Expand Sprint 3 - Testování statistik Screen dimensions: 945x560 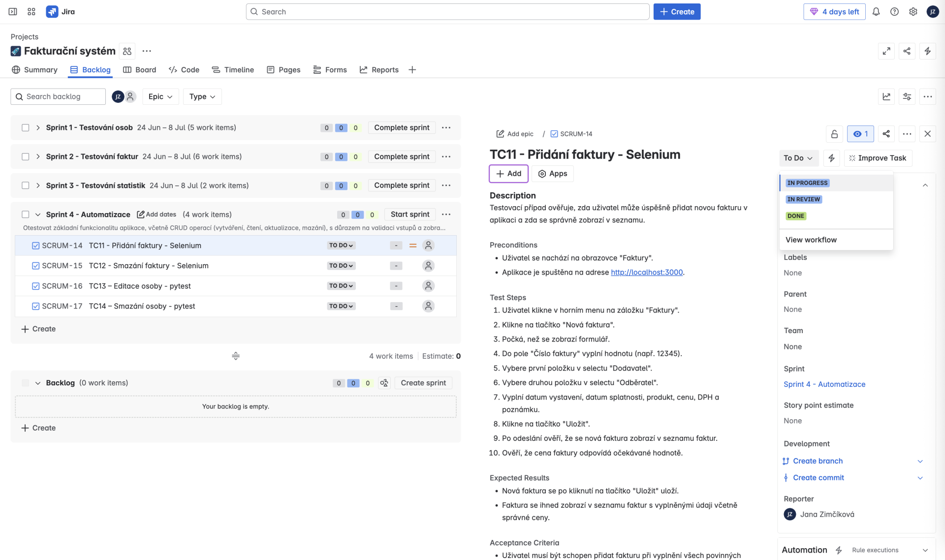click(x=38, y=186)
